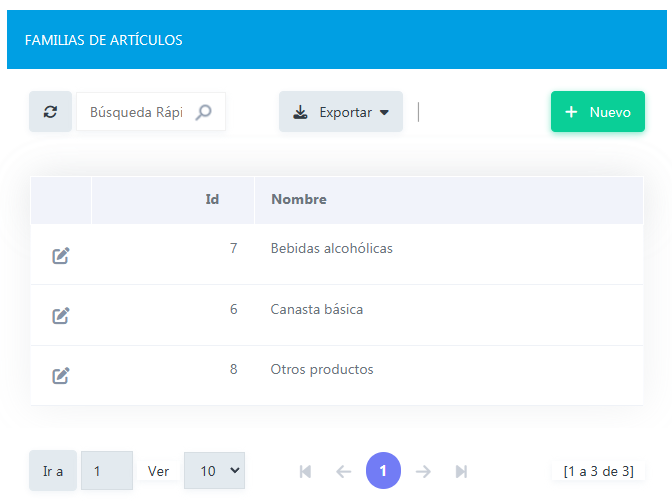672x501 pixels.
Task: Click the Ir a button
Action: pyautogui.click(x=53, y=471)
